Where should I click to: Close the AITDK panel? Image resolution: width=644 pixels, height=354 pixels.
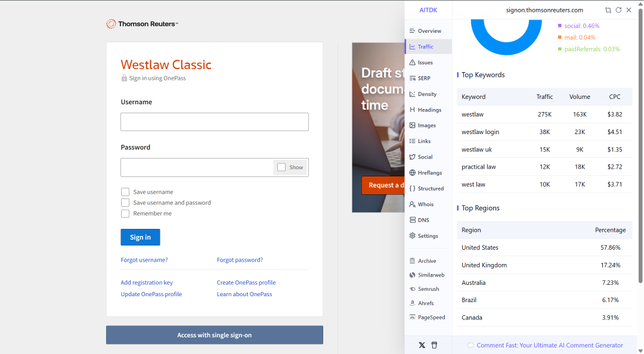pos(629,10)
